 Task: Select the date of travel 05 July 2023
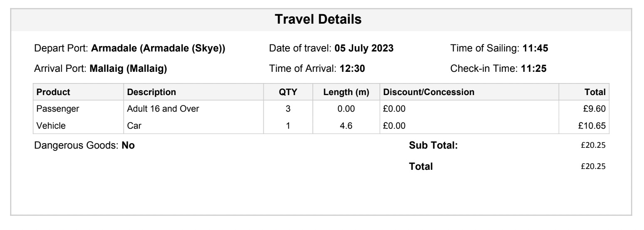point(364,49)
